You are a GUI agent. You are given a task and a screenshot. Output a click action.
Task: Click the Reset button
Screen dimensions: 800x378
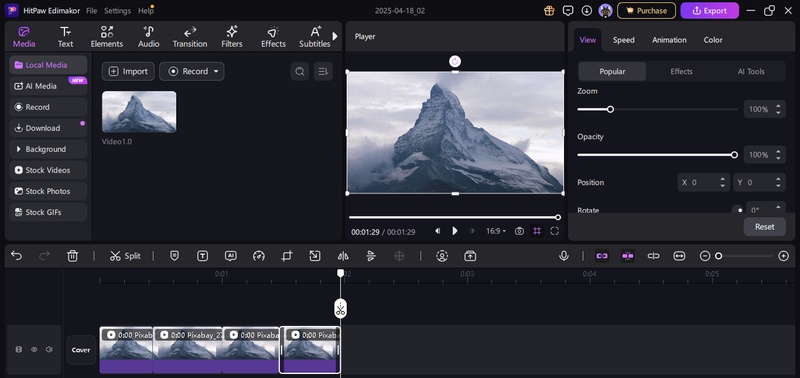point(764,226)
